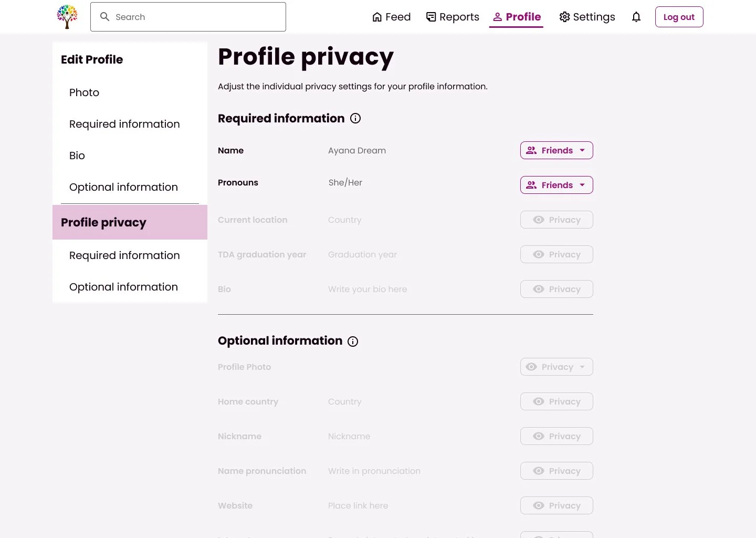Click the Name field label
This screenshot has height=538, width=756.
point(231,150)
